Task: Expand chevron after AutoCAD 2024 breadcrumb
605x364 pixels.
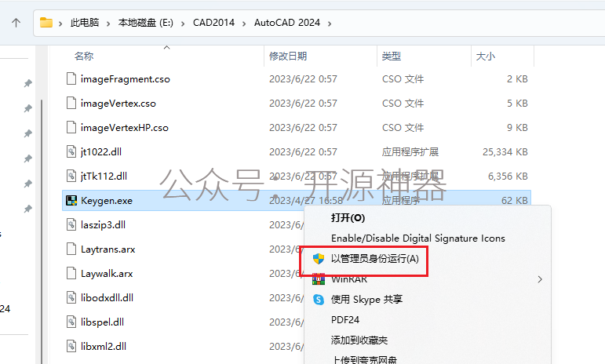Action: click(330, 24)
